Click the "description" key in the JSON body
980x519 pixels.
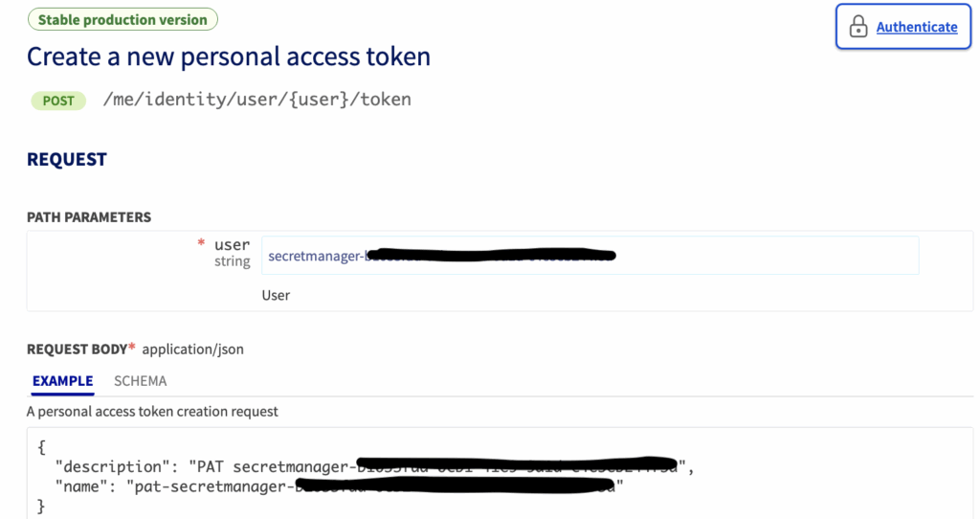coord(109,466)
